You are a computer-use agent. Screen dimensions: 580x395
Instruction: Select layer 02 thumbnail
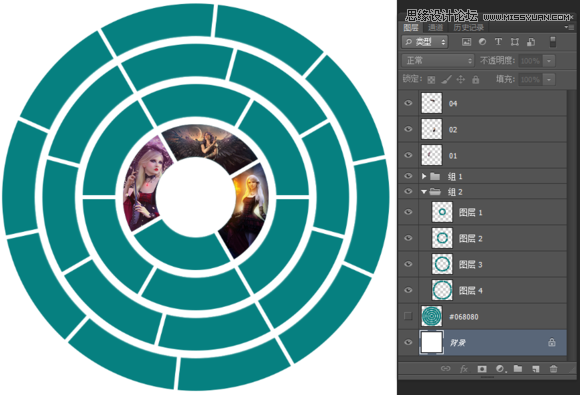432,129
